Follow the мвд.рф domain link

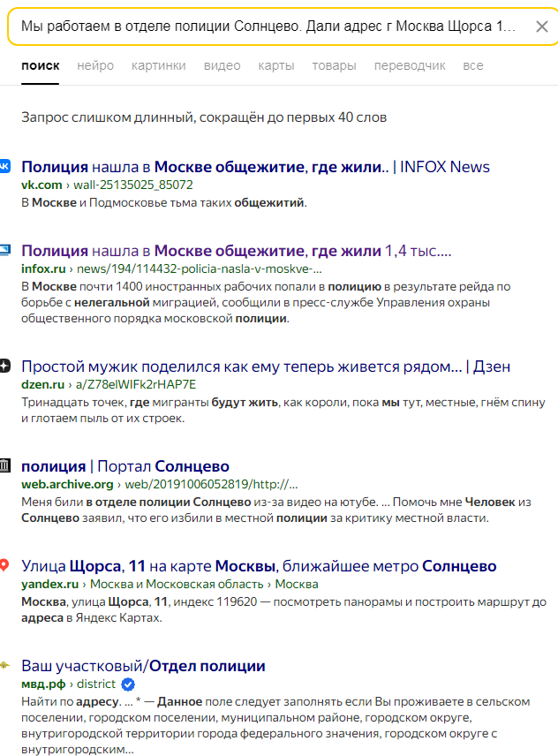click(x=43, y=684)
